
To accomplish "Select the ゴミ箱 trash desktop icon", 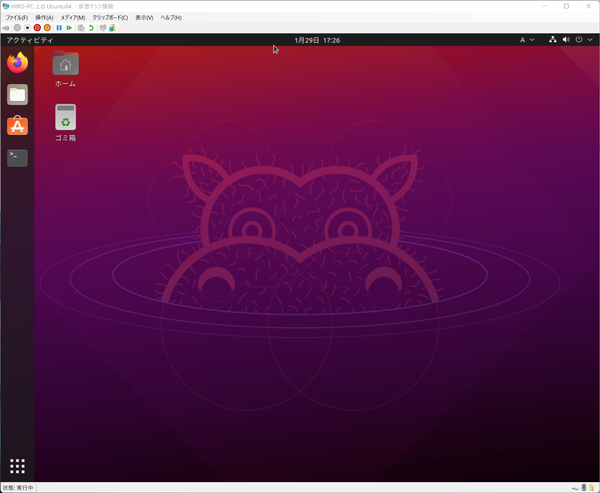I will 65,122.
